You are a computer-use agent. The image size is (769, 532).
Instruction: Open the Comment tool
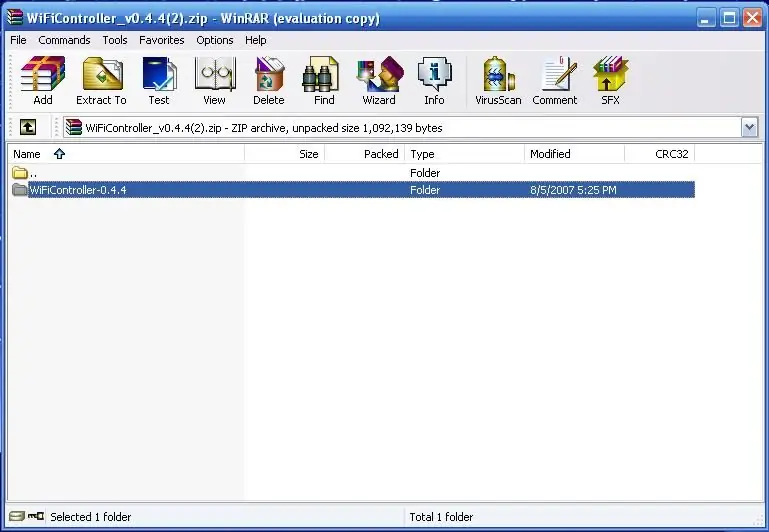click(x=555, y=81)
